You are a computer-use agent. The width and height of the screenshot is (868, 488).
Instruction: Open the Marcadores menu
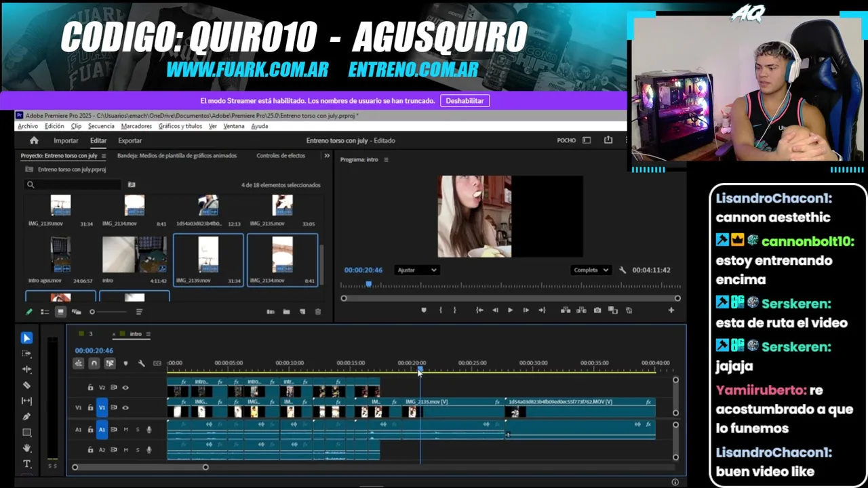(136, 126)
